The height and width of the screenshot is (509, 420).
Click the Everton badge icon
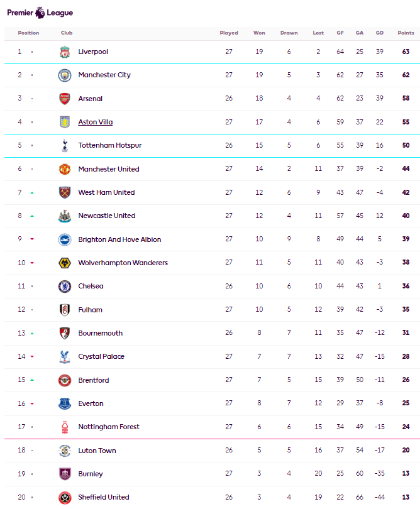coord(65,403)
